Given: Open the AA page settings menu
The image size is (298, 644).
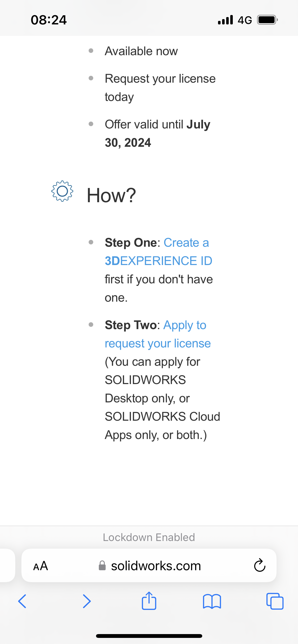Looking at the screenshot, I should pos(40,566).
